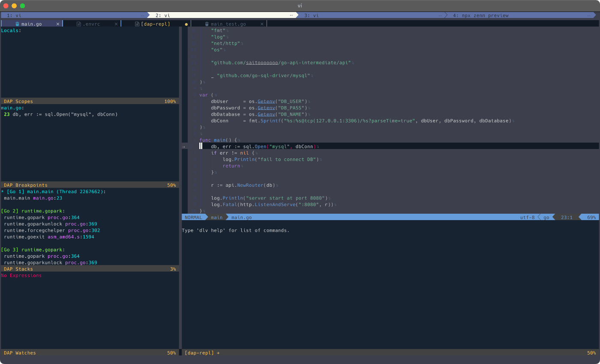Click main.go: header in breakpoints panel
The image size is (600, 364).
click(12, 108)
